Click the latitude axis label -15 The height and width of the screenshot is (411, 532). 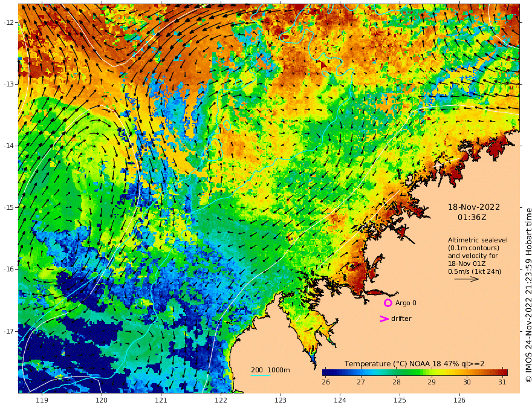[9, 207]
